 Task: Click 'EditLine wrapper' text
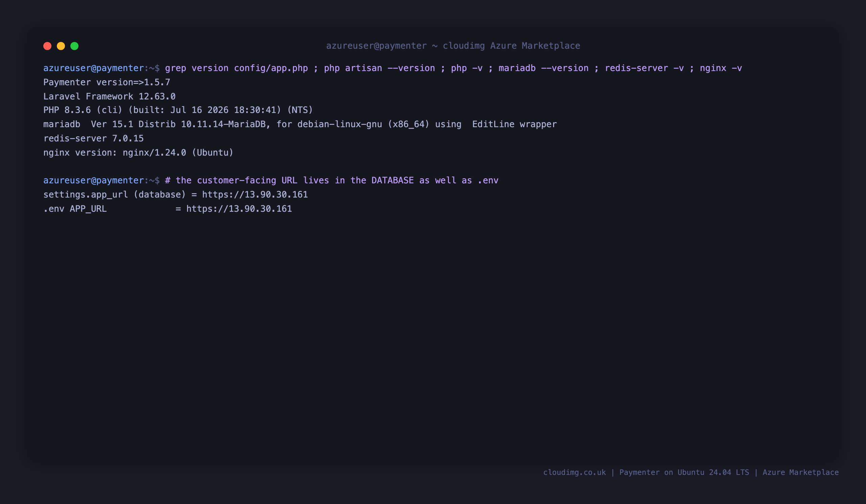[x=514, y=124]
